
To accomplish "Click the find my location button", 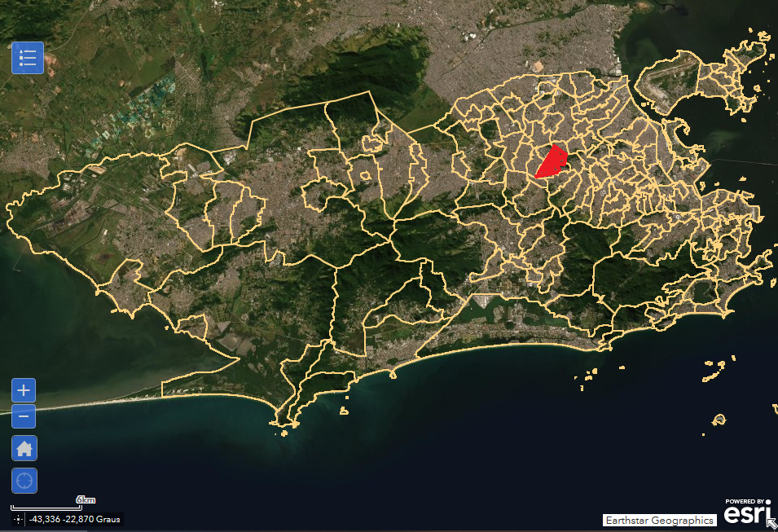I will [x=24, y=481].
